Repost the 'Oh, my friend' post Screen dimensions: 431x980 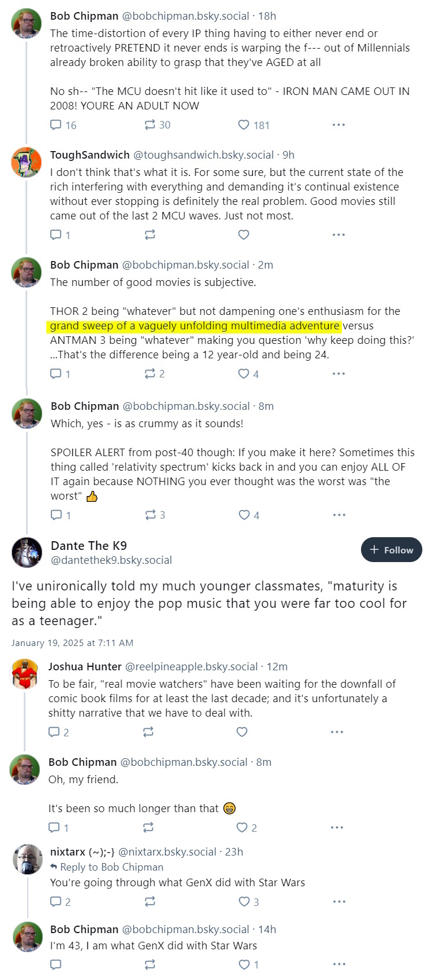coord(148,828)
